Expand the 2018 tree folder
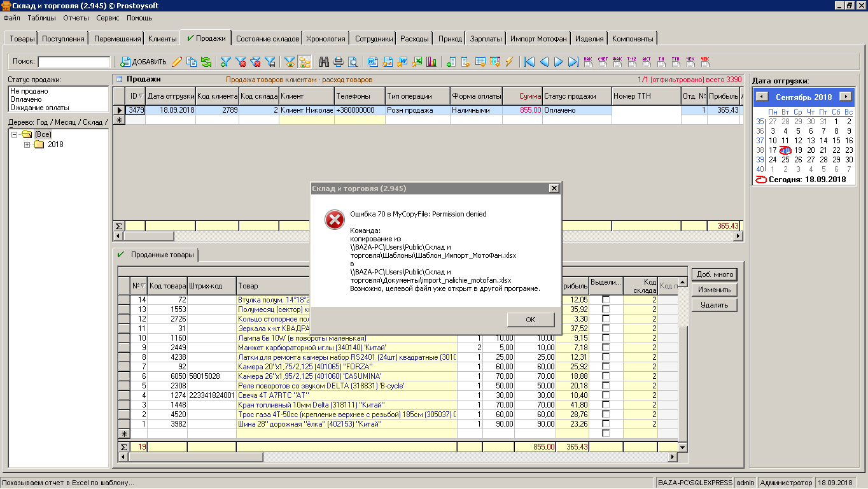Viewport: 868px width, 489px height. (x=27, y=145)
